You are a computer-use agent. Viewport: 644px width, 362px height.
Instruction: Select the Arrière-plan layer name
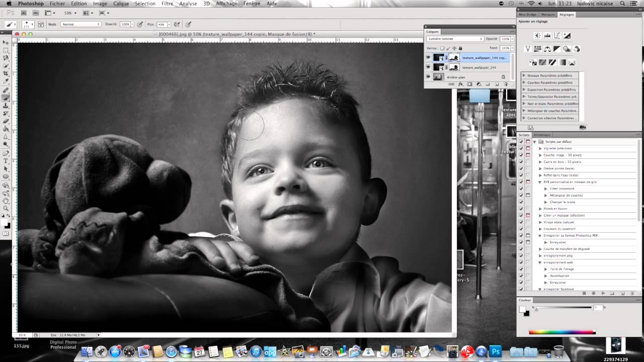point(455,77)
